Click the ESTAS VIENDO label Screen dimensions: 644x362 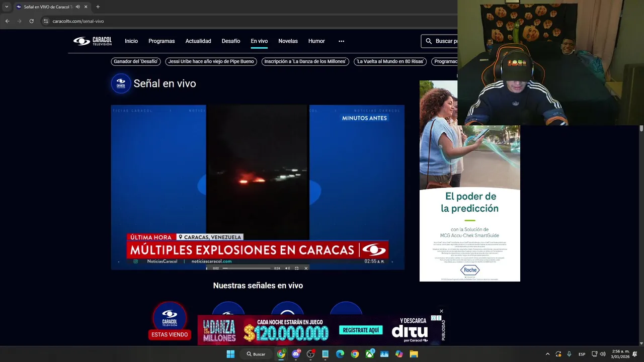point(170,335)
